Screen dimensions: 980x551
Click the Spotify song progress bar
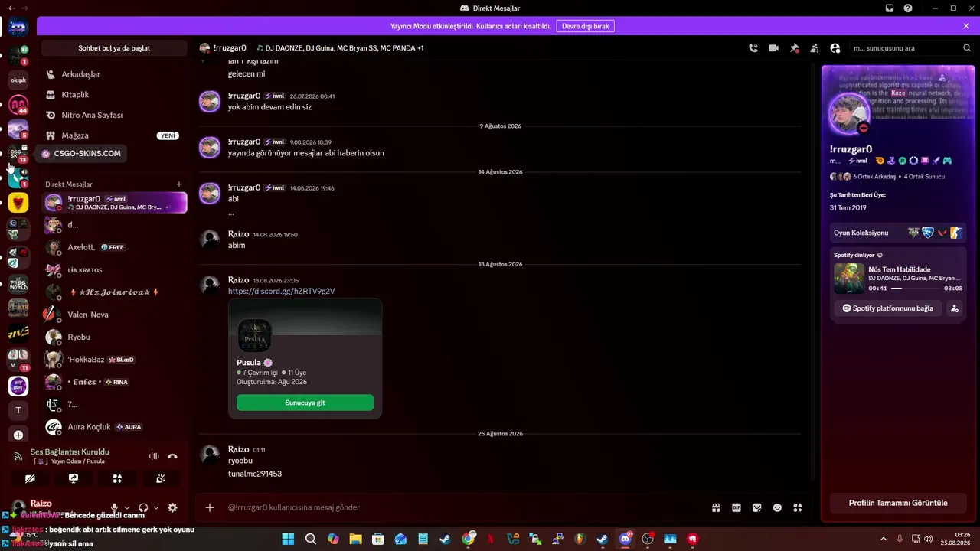click(916, 289)
